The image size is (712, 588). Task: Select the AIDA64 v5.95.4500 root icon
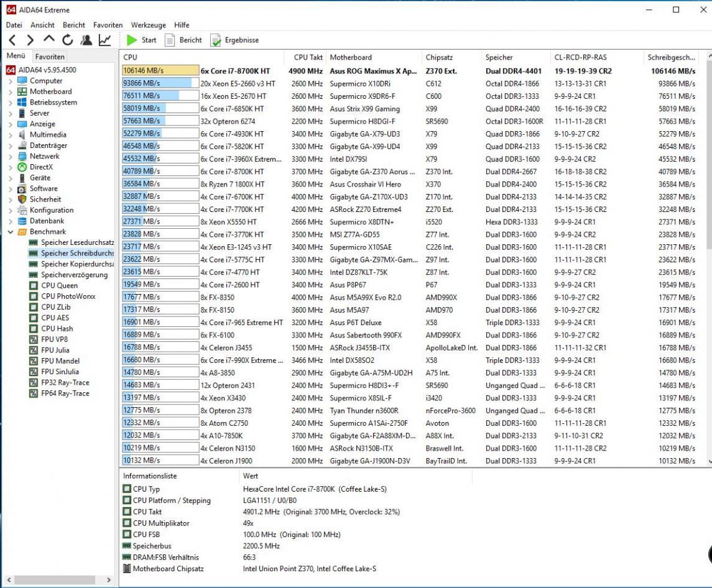pos(11,70)
